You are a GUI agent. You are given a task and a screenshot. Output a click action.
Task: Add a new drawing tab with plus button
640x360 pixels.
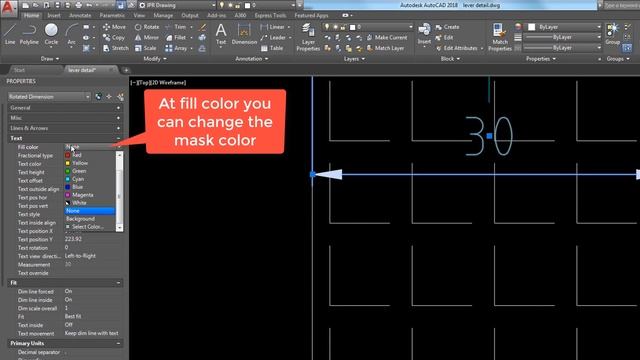coord(126,70)
